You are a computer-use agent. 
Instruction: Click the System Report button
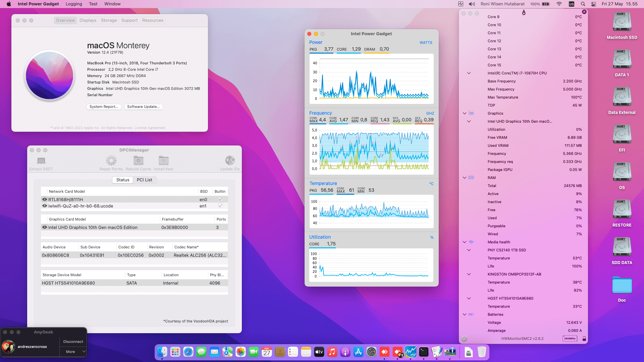click(104, 107)
